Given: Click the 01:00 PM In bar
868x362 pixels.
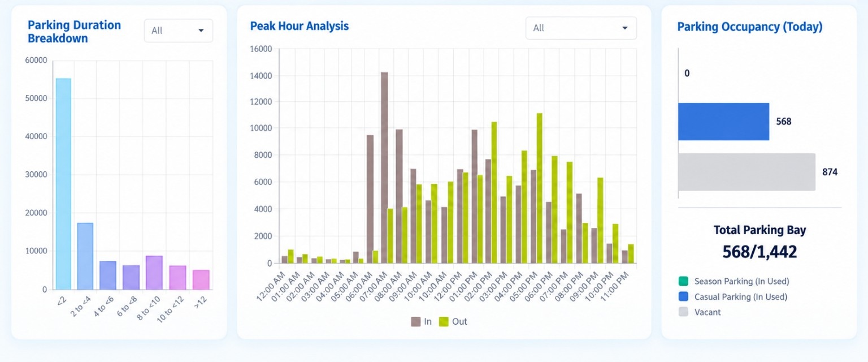Looking at the screenshot, I should click(474, 196).
